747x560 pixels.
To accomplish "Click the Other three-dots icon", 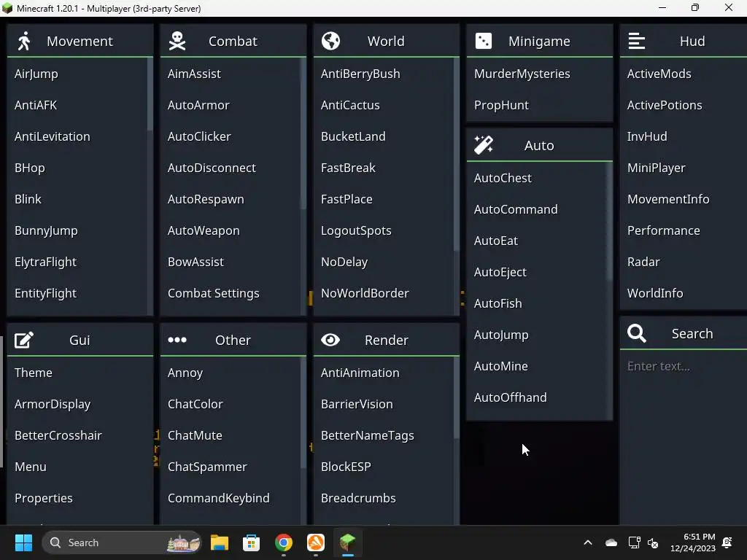I will 177,340.
